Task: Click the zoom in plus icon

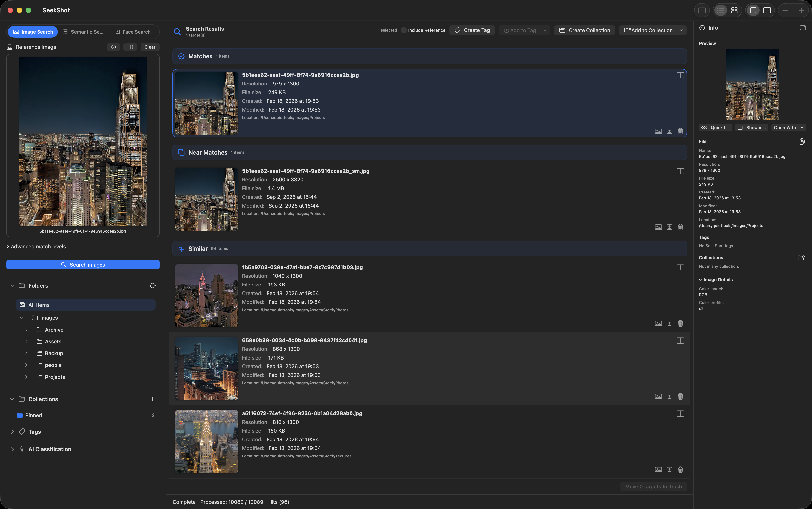Action: point(801,10)
